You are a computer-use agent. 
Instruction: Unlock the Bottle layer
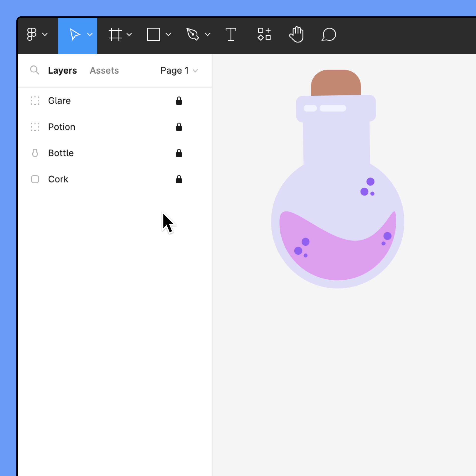(x=179, y=153)
